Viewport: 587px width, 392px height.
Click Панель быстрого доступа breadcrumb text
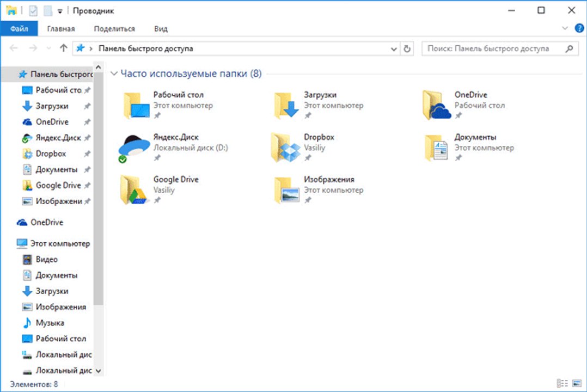145,48
